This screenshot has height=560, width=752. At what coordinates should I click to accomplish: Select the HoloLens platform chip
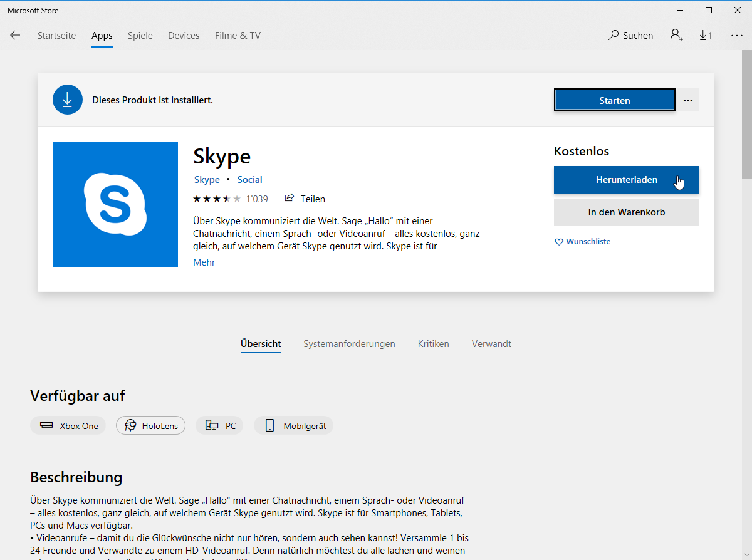click(x=150, y=426)
